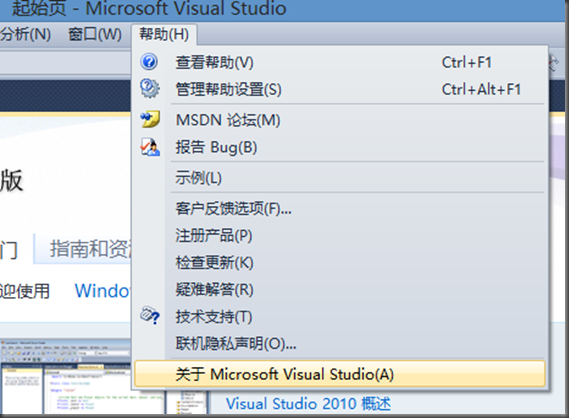Select 关于 Microsoft Visual Studio(A)
This screenshot has width=569, height=418.
pos(340,374)
